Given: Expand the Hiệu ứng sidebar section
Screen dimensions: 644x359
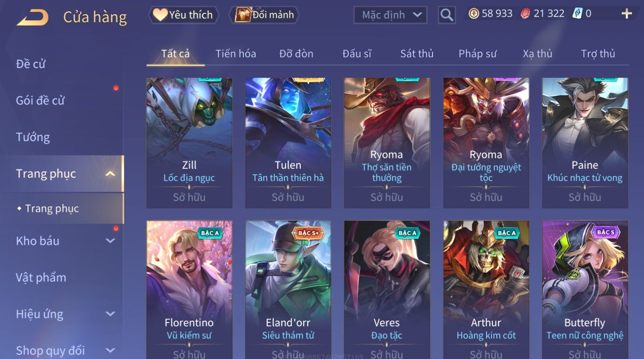Looking at the screenshot, I should [110, 314].
